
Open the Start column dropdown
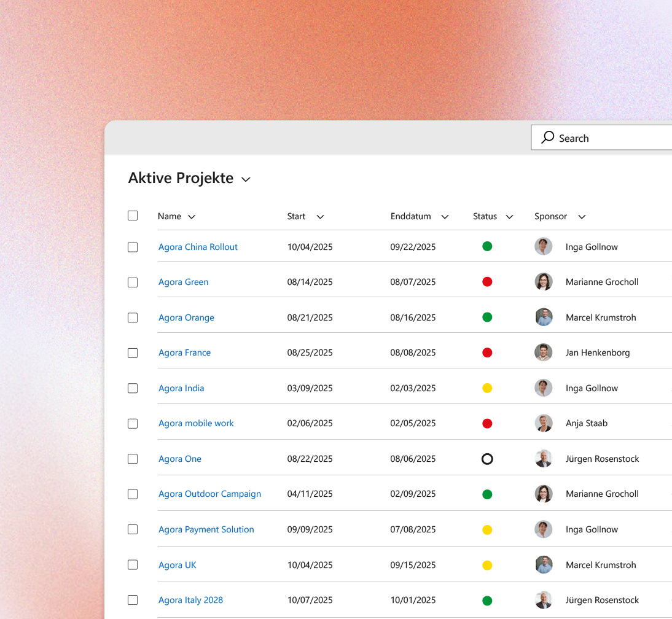[320, 217]
